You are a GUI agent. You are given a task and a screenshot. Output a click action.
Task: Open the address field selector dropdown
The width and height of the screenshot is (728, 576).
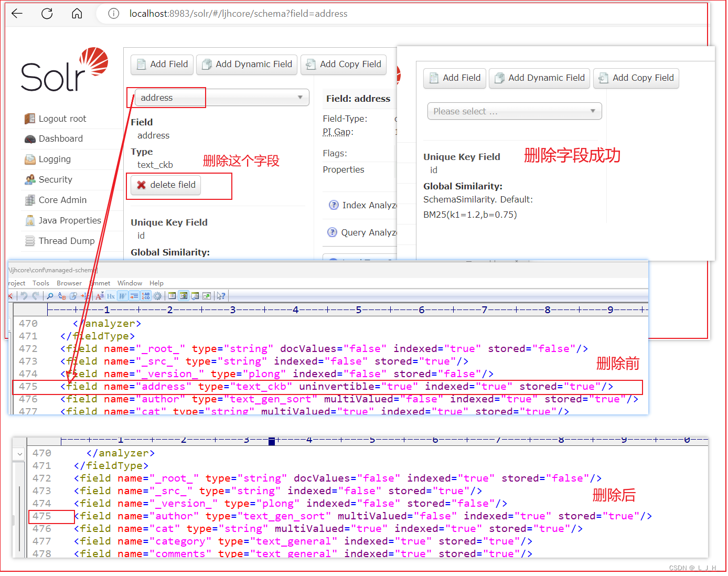click(x=222, y=98)
